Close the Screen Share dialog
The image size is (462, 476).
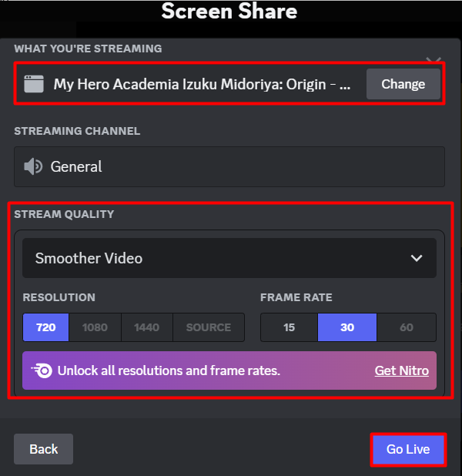tap(434, 60)
